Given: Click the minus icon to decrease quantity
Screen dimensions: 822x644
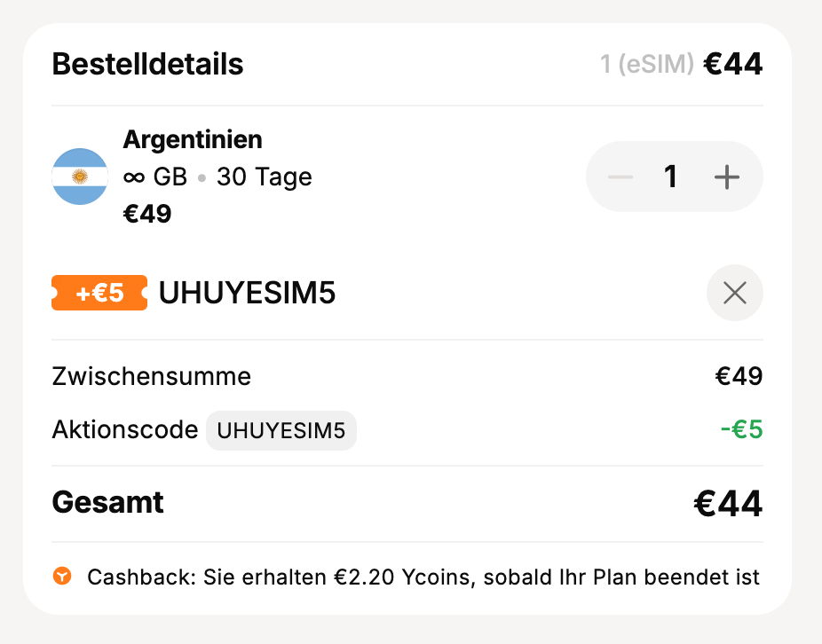Looking at the screenshot, I should pyautogui.click(x=620, y=177).
